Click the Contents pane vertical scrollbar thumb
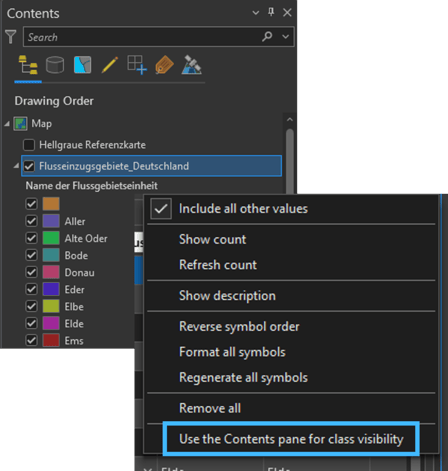Image resolution: width=448 pixels, height=471 pixels. point(290,160)
